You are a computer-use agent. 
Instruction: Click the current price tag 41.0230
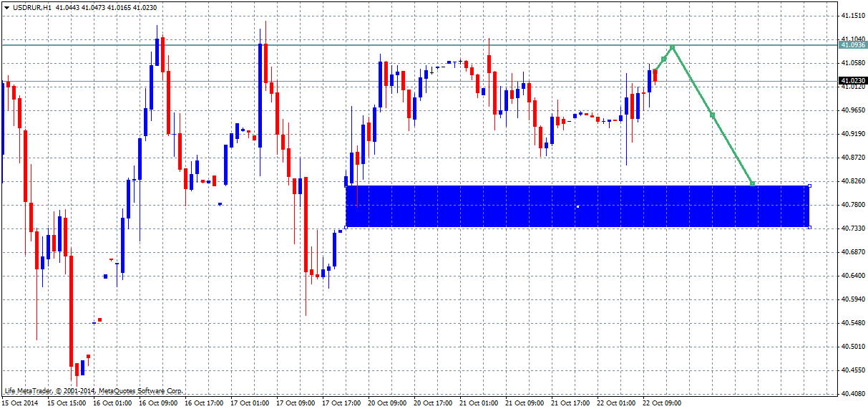pyautogui.click(x=853, y=81)
